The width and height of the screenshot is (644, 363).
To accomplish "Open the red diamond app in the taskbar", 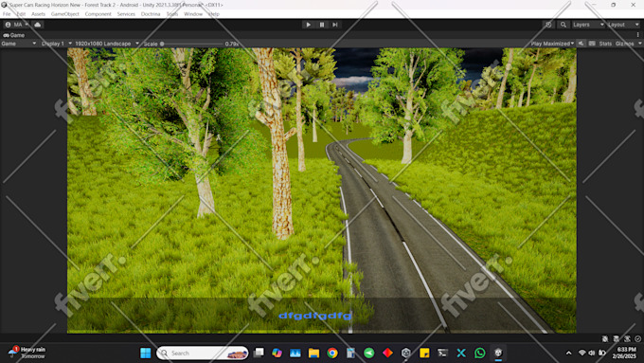I will click(387, 353).
